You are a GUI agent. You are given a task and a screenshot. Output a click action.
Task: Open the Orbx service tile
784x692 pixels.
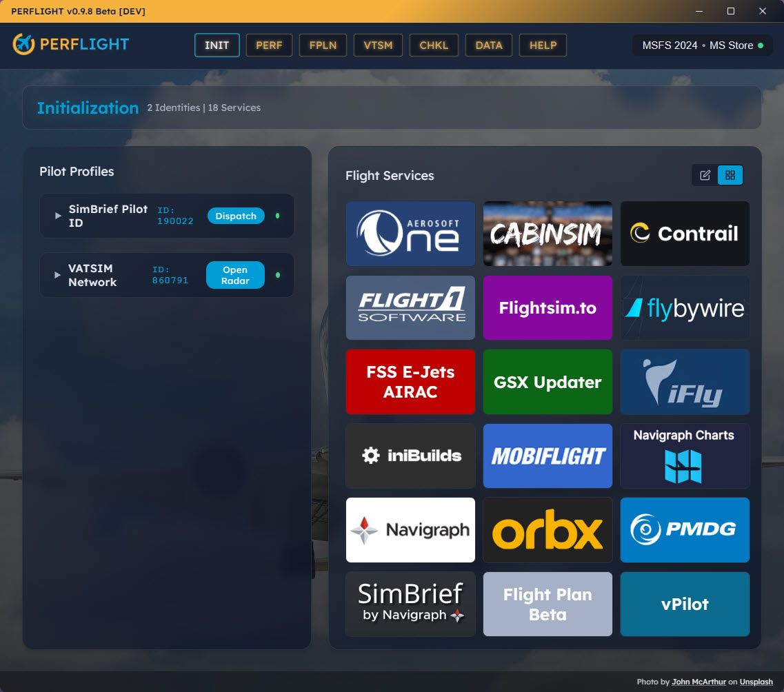pyautogui.click(x=547, y=530)
